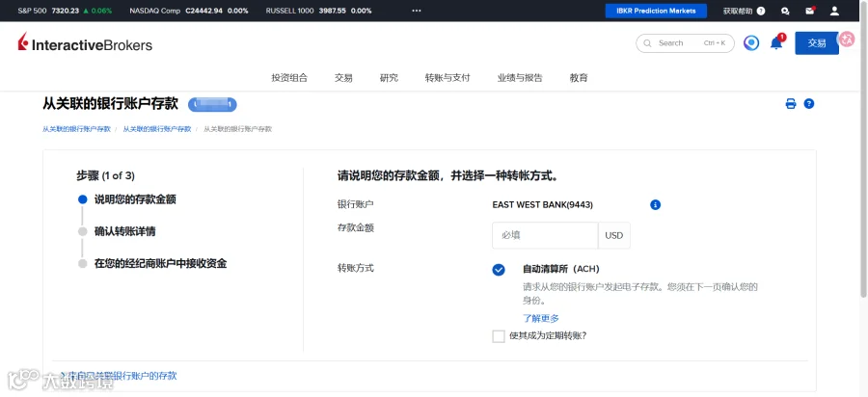Click the EAST WEST BANK(9443) text
The image size is (868, 397).
coord(542,204)
